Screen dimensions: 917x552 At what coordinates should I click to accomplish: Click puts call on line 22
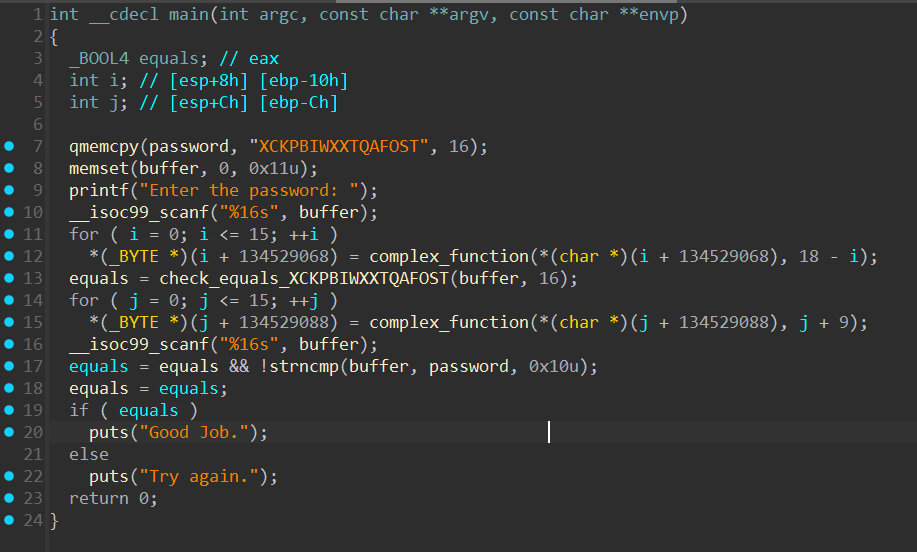(x=109, y=476)
